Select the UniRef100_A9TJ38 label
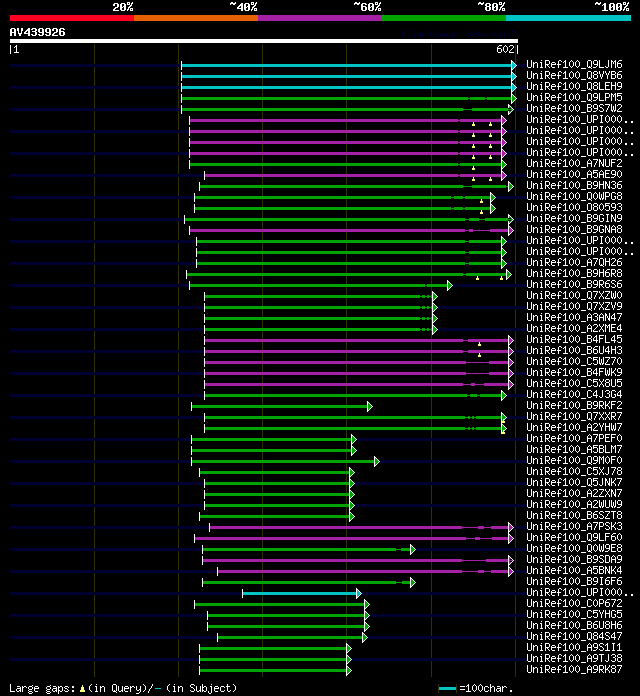This screenshot has height=696, width=640. (574, 658)
